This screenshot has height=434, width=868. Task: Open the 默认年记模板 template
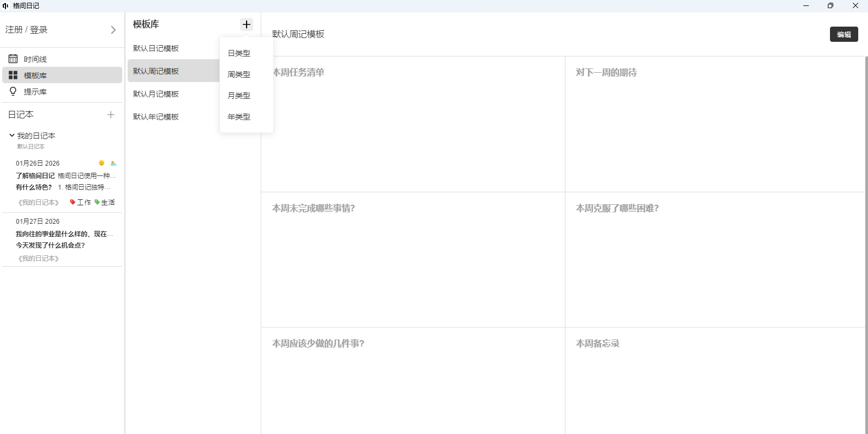tap(156, 117)
